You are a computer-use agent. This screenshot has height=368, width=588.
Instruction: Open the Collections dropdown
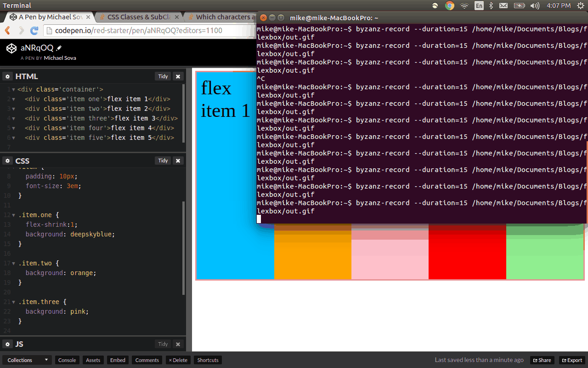click(27, 360)
